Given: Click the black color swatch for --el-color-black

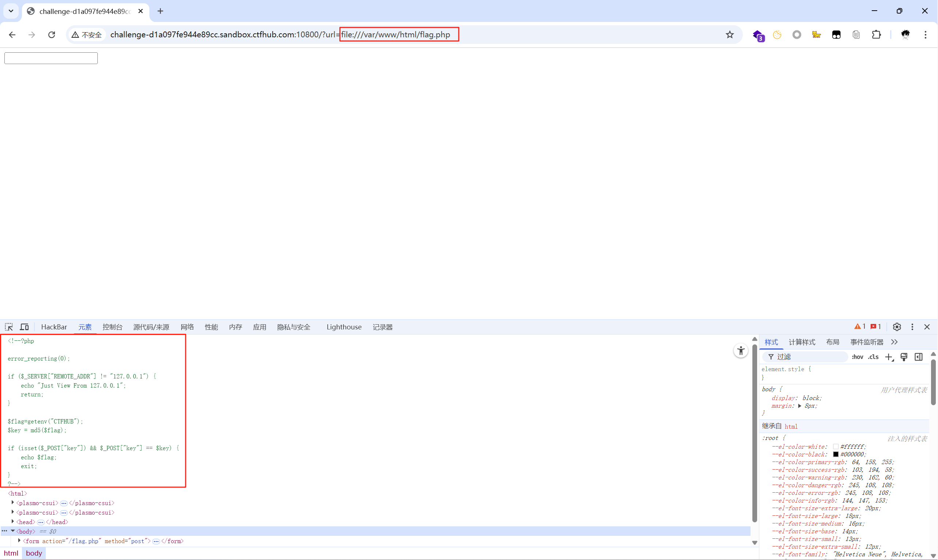Looking at the screenshot, I should (x=836, y=454).
